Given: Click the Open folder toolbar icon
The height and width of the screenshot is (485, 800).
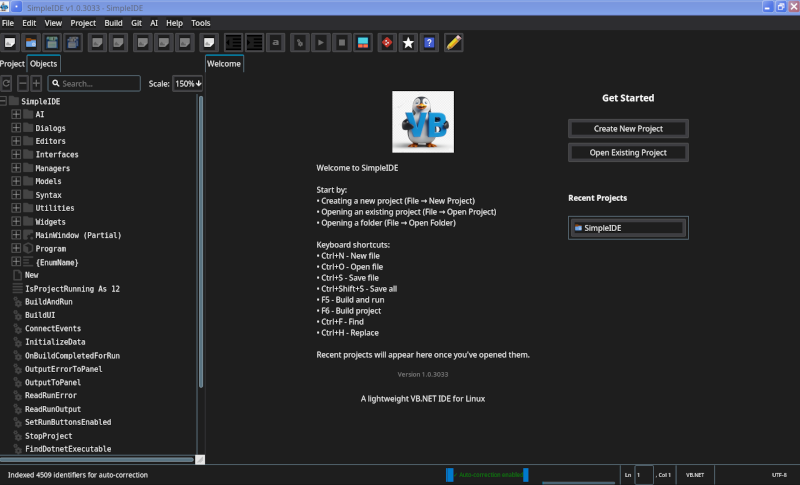Looking at the screenshot, I should (31, 43).
